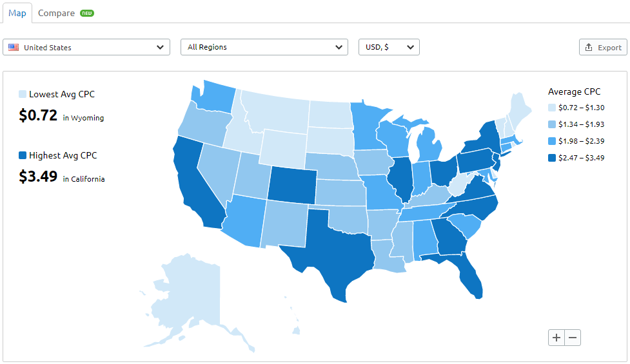The width and height of the screenshot is (630, 364).
Task: Click the Highest Avg CPC legend square
Action: pos(23,155)
